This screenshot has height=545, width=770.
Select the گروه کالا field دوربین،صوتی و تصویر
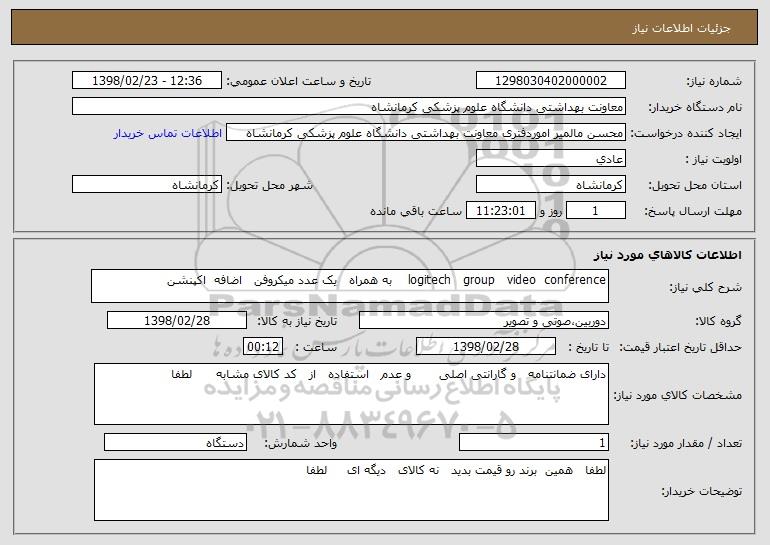tap(484, 320)
